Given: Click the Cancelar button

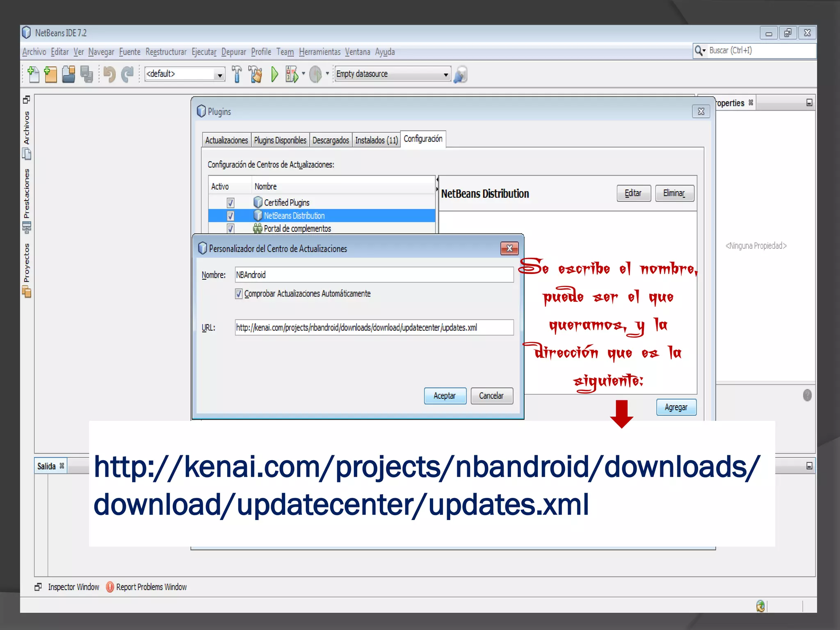Looking at the screenshot, I should (491, 396).
